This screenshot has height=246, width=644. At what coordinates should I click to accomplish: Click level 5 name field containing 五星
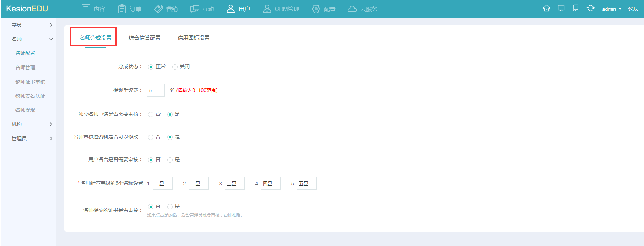point(307,183)
